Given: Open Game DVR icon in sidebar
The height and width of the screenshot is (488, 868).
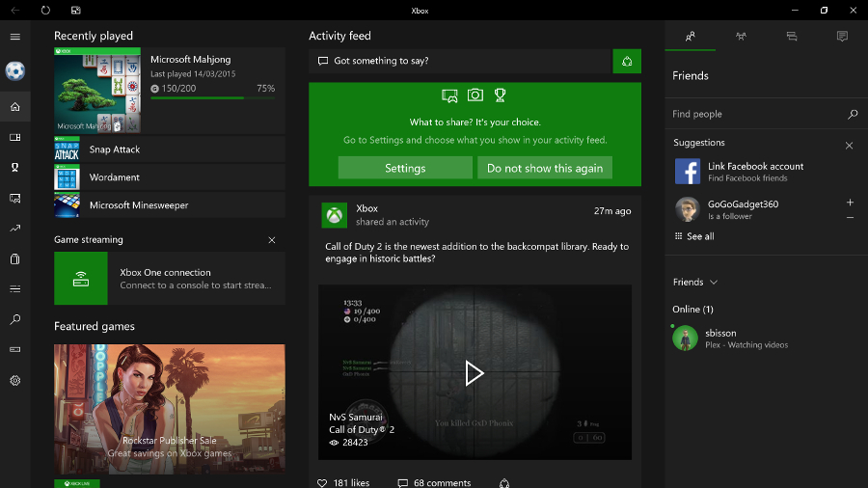Looking at the screenshot, I should pyautogui.click(x=14, y=198).
